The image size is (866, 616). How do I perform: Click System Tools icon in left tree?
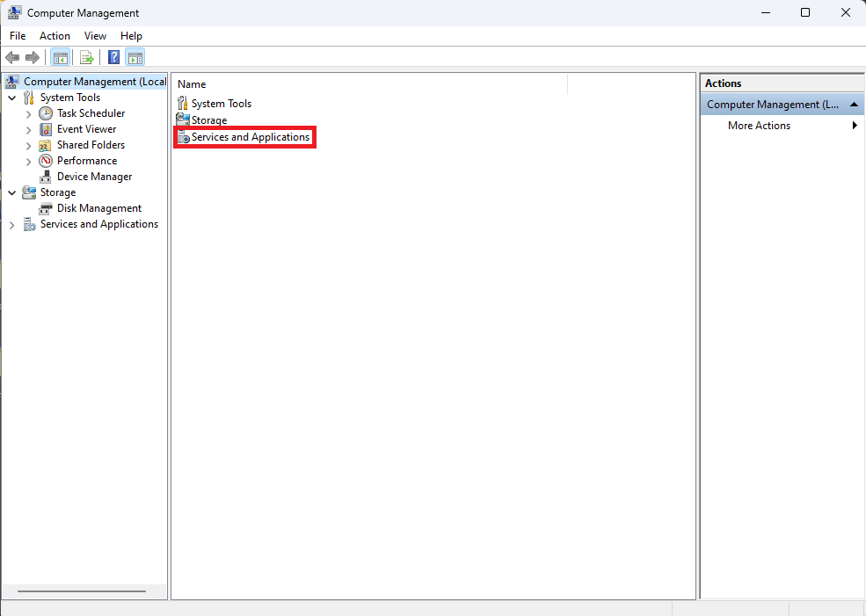pyautogui.click(x=29, y=98)
